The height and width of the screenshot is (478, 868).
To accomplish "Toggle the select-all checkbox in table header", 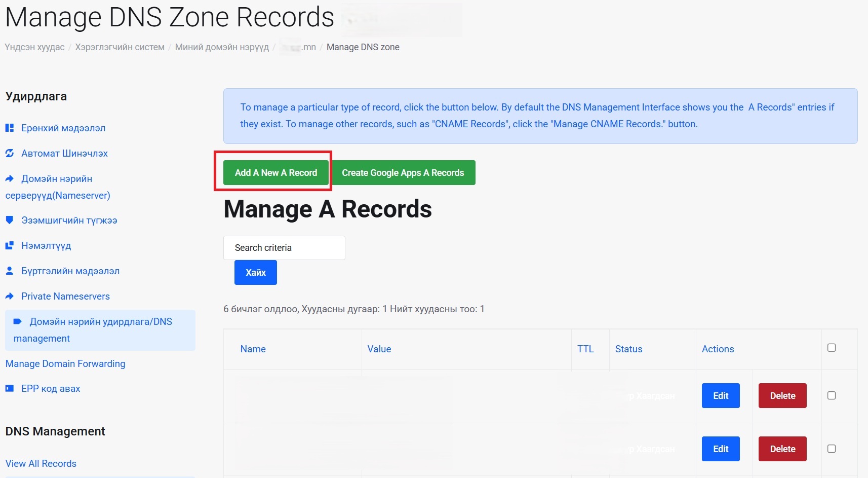I will click(x=832, y=348).
